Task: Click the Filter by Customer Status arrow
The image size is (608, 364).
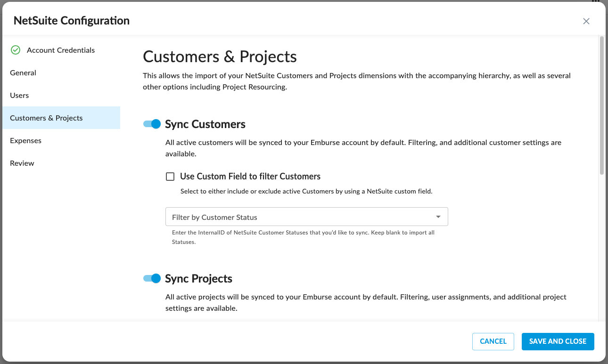Action: click(438, 217)
